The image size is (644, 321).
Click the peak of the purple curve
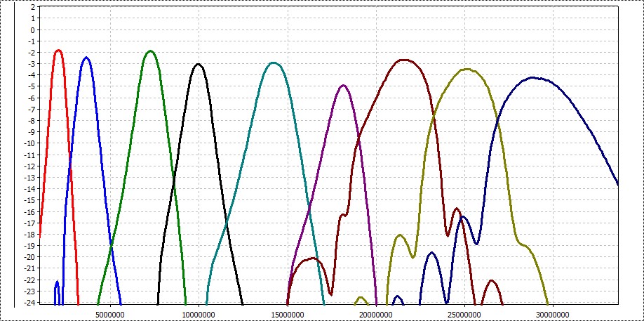tap(343, 85)
